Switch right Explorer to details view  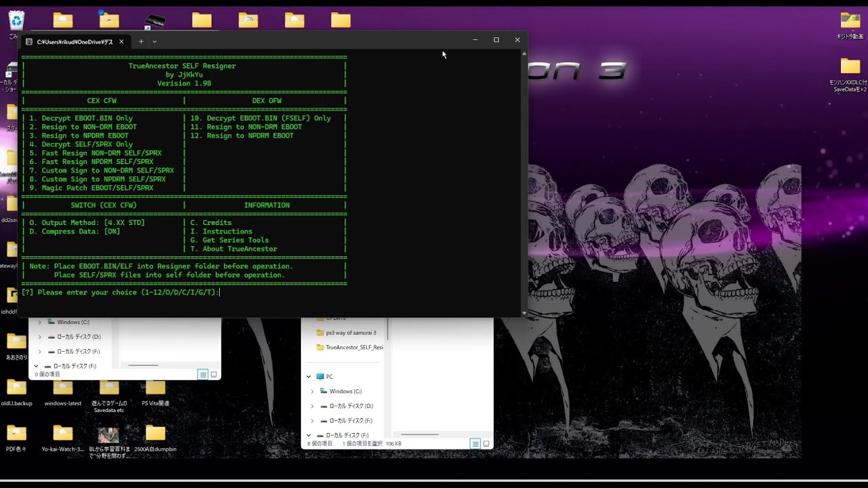coord(475,443)
